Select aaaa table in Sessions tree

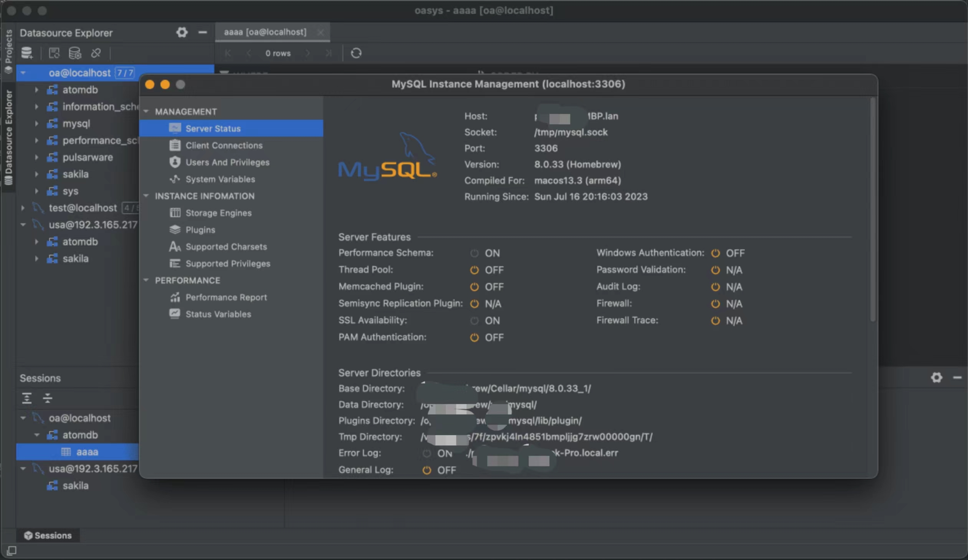tap(77, 452)
